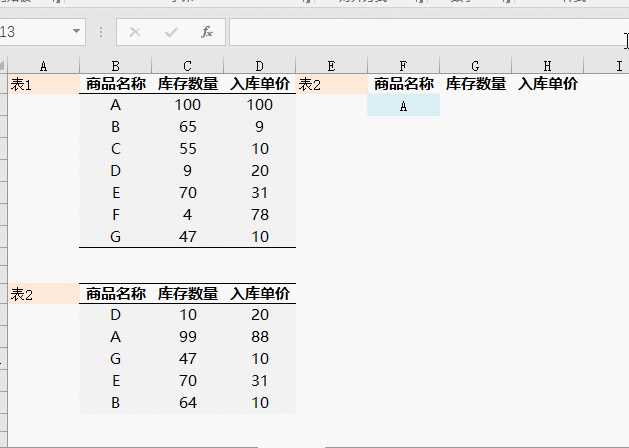Screen dimensions: 629x448
Task: Click the 表1 label cell
Action: (43, 85)
